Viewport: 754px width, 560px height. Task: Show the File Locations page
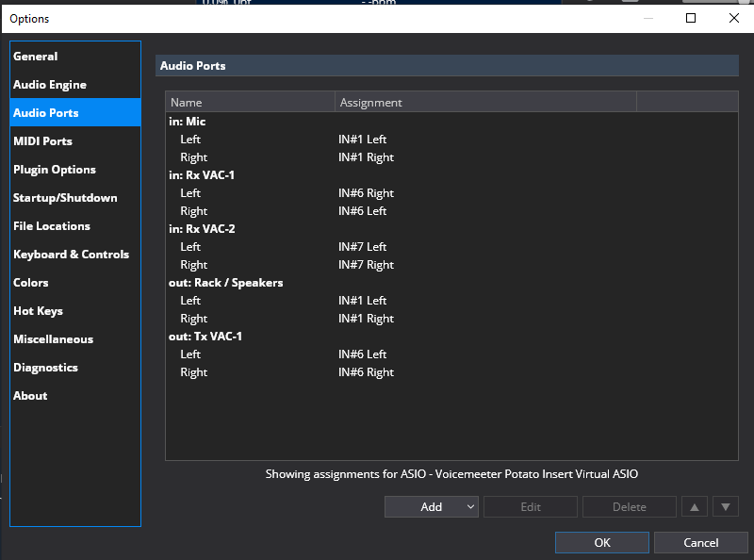click(x=75, y=226)
